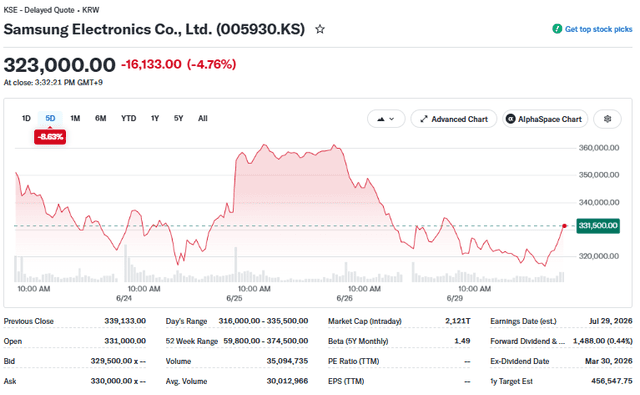Select the YTD time range
The width and height of the screenshot is (640, 395).
129,118
